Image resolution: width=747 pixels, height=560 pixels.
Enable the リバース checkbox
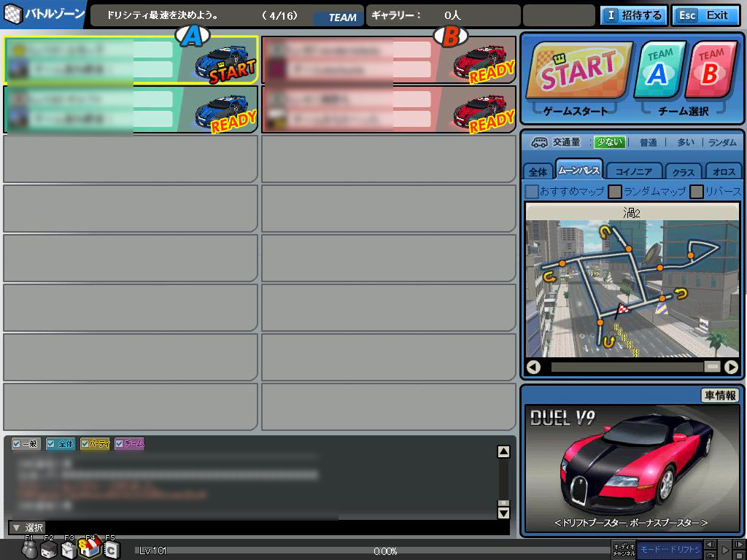[697, 192]
